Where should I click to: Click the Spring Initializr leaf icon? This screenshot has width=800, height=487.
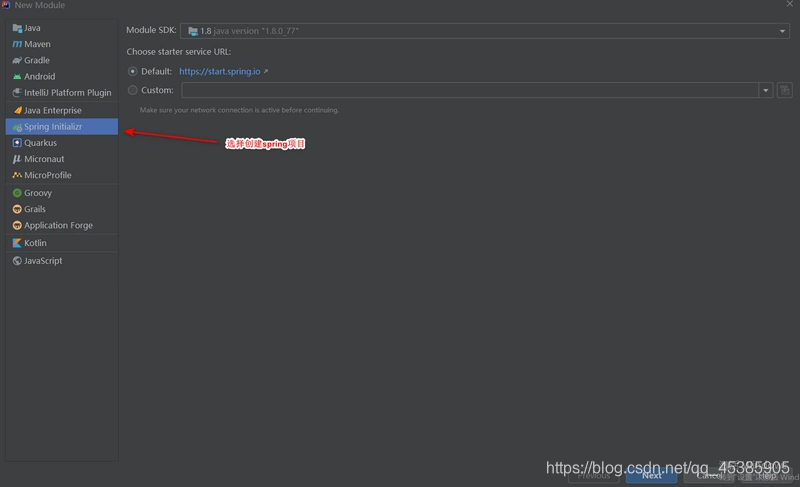[17, 127]
